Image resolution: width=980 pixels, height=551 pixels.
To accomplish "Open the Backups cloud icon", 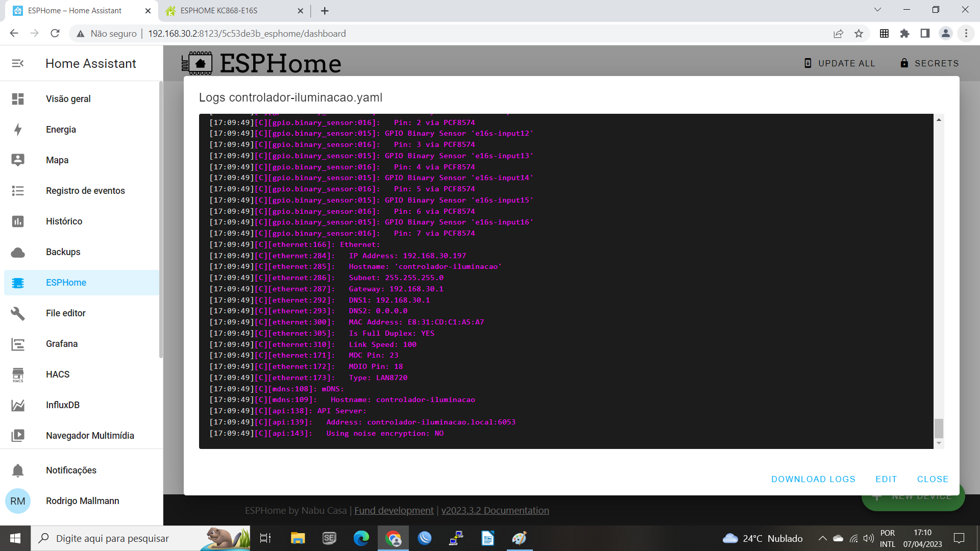I will tap(18, 252).
